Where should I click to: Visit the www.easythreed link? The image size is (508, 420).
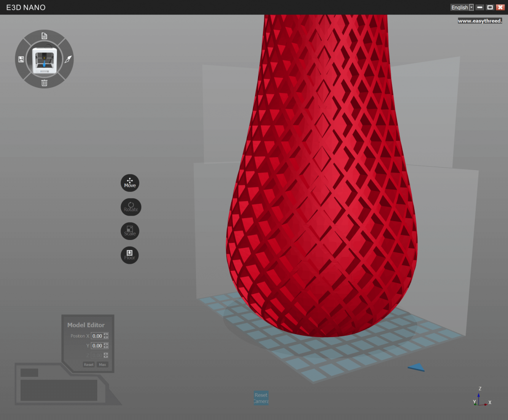tap(479, 20)
